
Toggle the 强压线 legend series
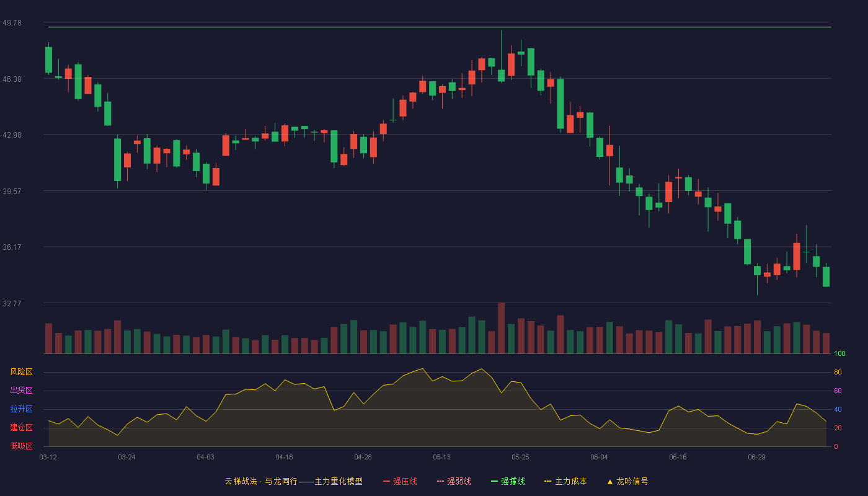(400, 481)
